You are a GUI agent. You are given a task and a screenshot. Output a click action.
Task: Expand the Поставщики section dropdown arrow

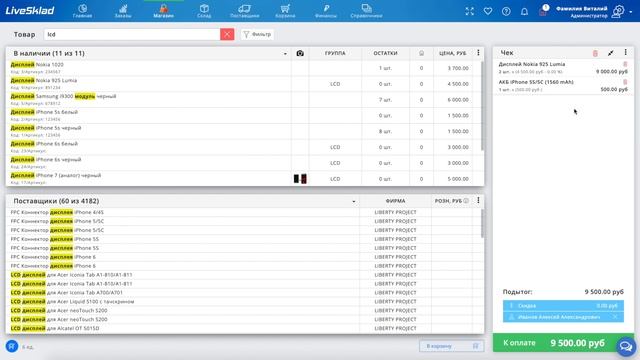pyautogui.click(x=354, y=202)
